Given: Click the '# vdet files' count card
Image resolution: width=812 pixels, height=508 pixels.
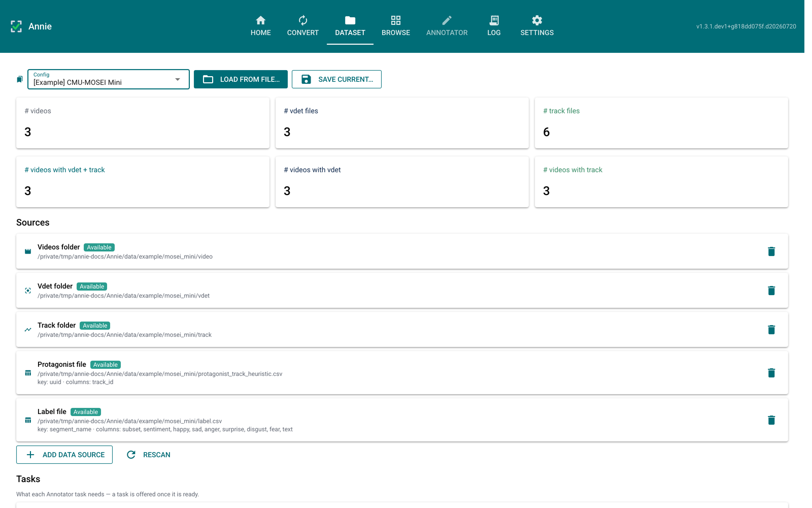Looking at the screenshot, I should click(402, 123).
